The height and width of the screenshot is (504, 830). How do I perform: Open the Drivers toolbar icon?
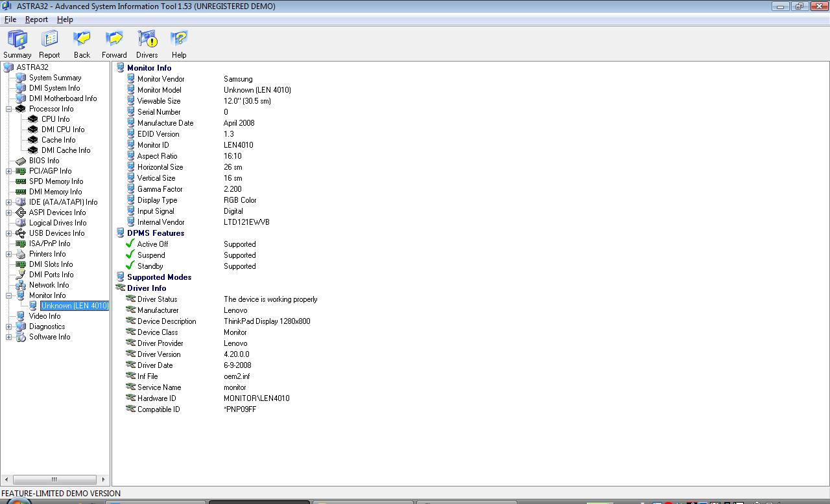[147, 40]
